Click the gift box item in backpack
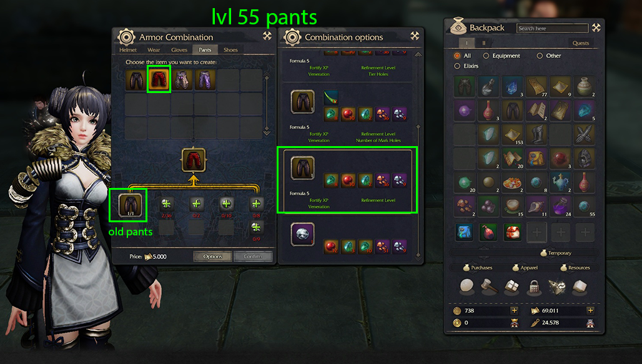This screenshot has width=642, height=364. (512, 232)
